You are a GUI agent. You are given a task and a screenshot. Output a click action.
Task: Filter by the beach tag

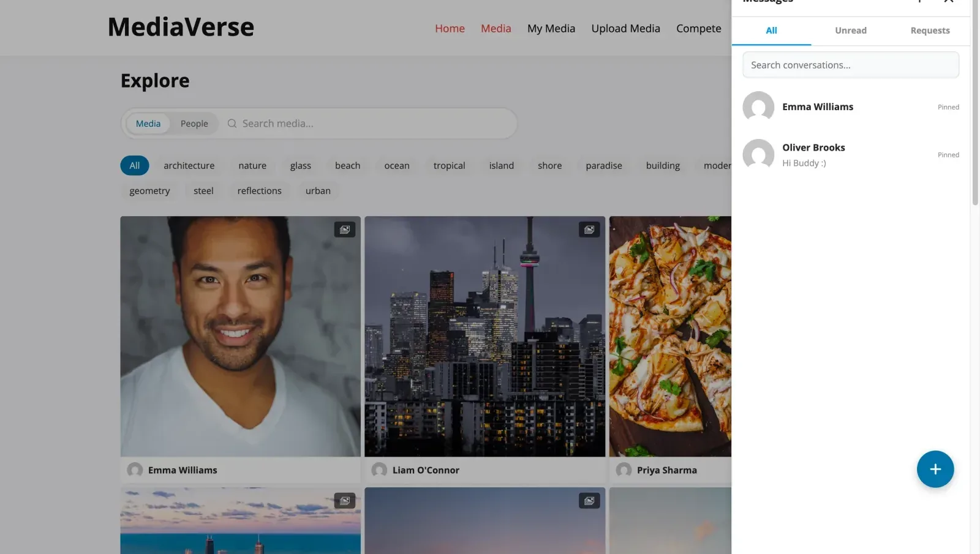coord(347,165)
